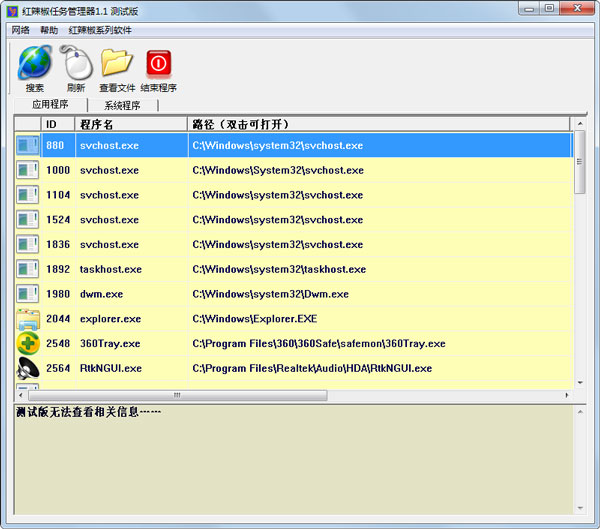Viewport: 600px width, 529px height.
Task: Click ID cell 2044
Action: pos(58,318)
